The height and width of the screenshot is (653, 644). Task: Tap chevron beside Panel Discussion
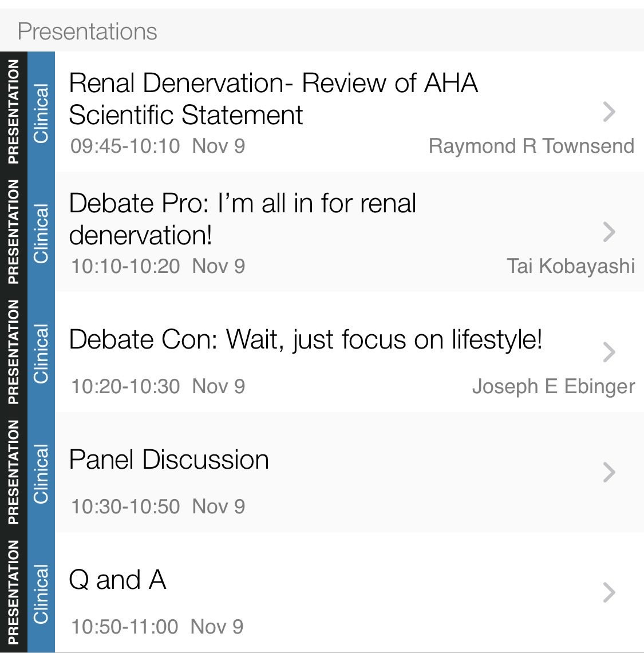pyautogui.click(x=609, y=472)
